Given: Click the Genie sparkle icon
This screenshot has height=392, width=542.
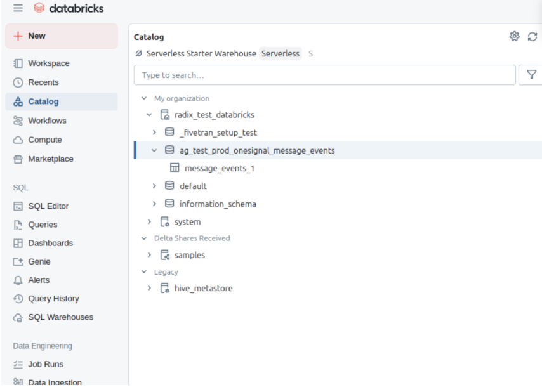Looking at the screenshot, I should 18,262.
